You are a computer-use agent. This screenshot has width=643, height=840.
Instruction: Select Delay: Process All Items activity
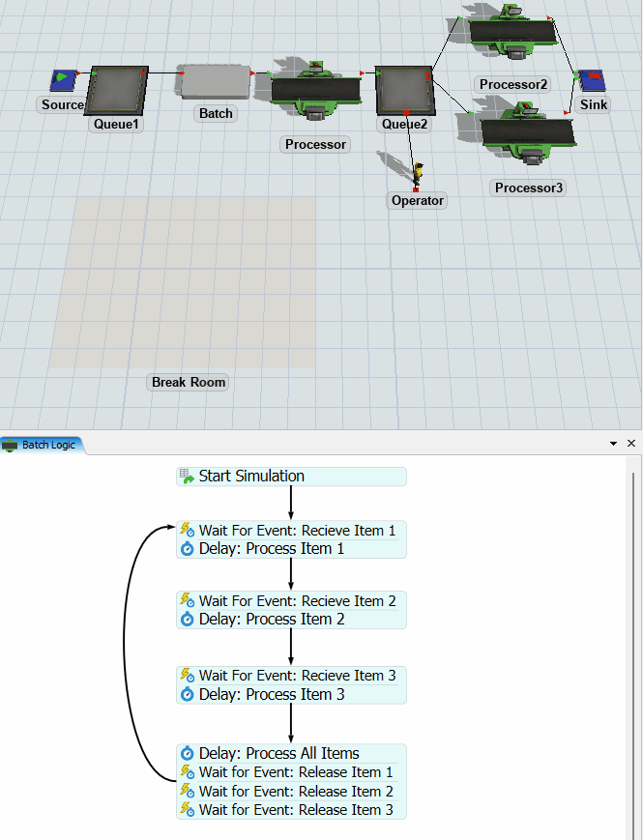pyautogui.click(x=291, y=753)
